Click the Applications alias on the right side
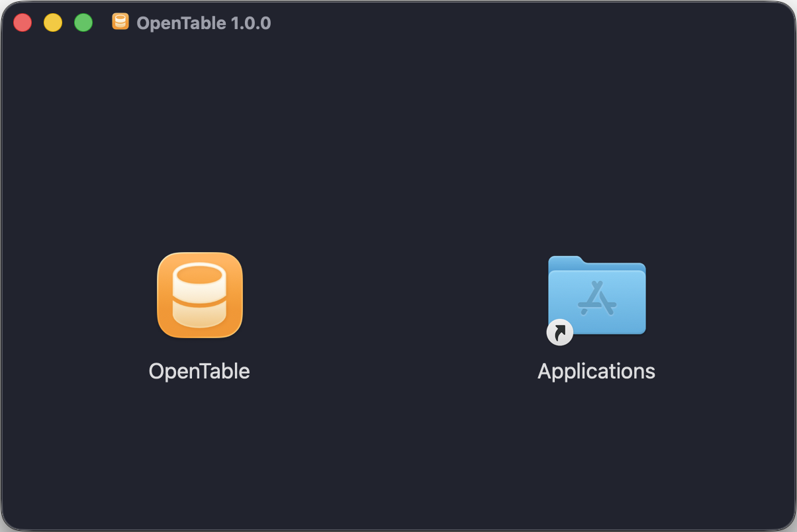This screenshot has height=532, width=797. click(596, 296)
